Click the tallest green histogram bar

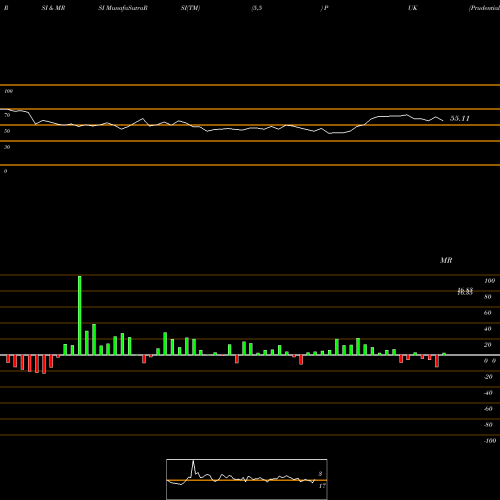pos(80,315)
